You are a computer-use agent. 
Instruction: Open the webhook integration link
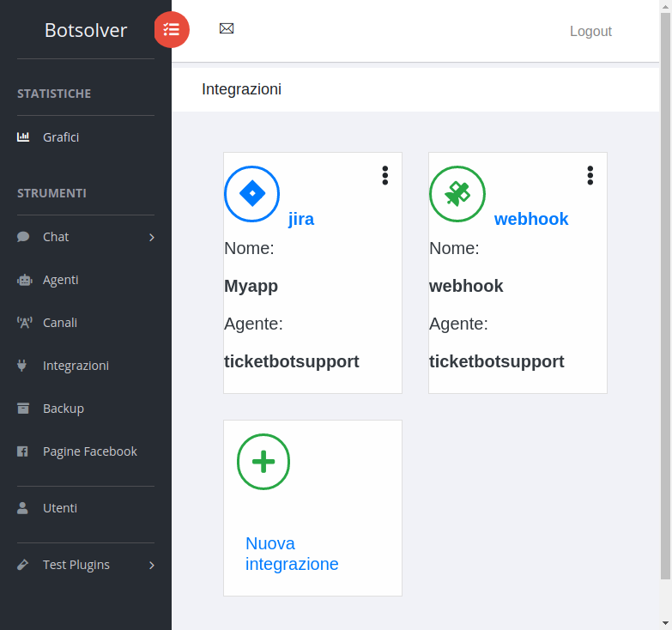(x=531, y=219)
